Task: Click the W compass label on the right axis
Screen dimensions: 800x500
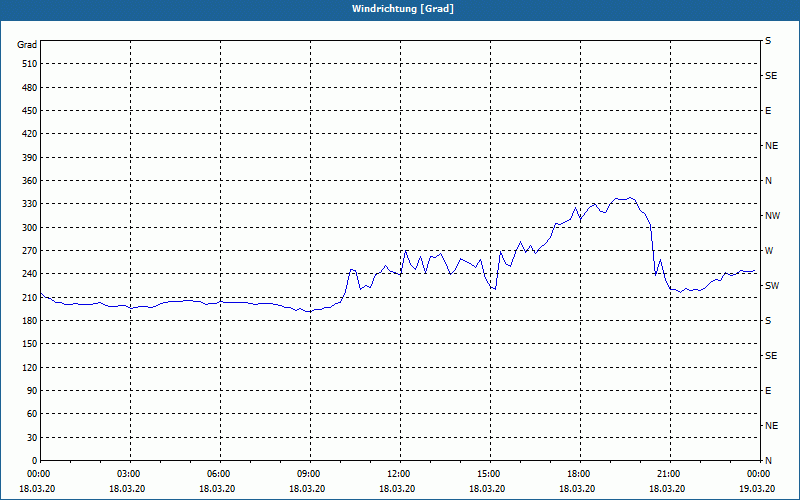Action: 769,251
